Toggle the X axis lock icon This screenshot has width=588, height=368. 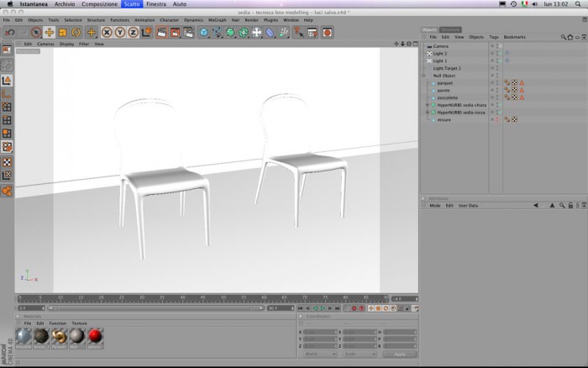107,33
